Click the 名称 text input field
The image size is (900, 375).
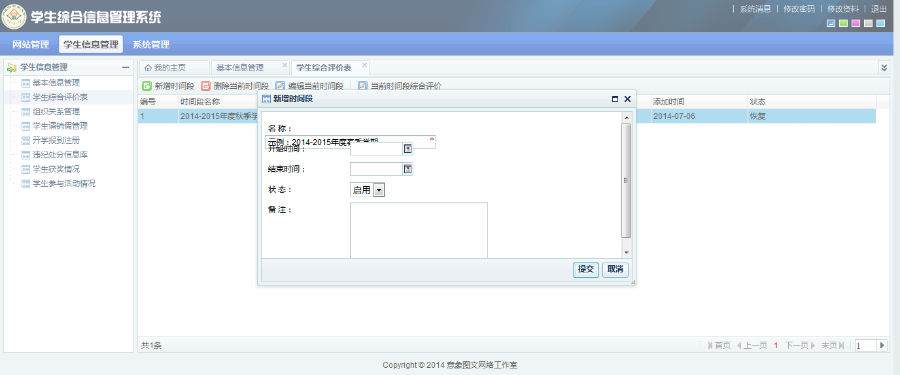point(350,141)
